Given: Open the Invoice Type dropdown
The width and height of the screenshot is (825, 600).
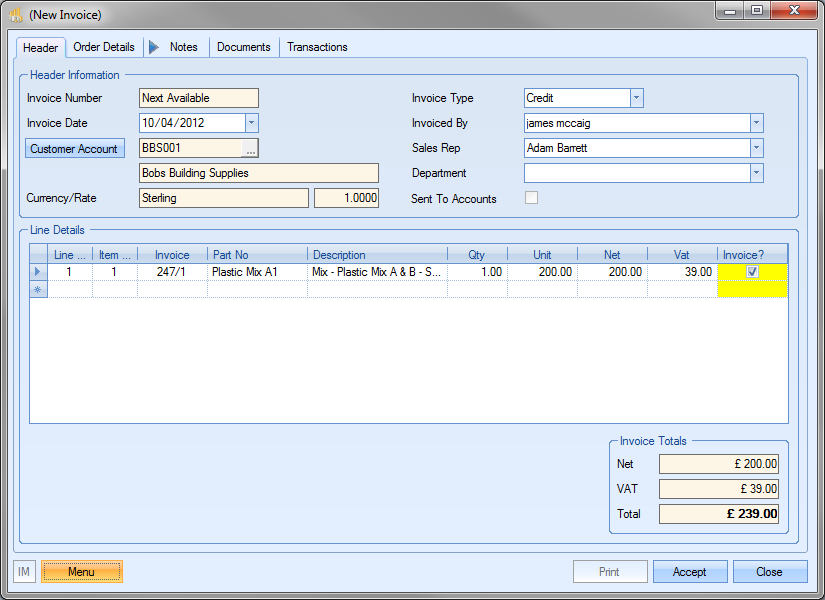Looking at the screenshot, I should [x=637, y=98].
